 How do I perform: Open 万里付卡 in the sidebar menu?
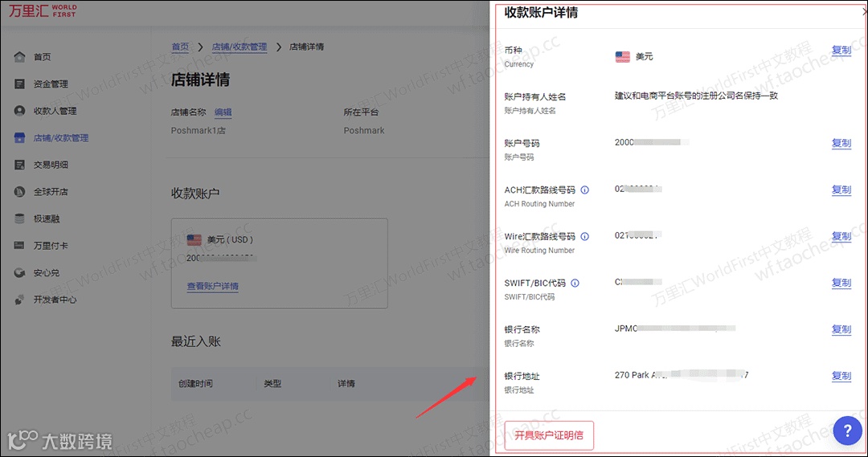coord(51,246)
